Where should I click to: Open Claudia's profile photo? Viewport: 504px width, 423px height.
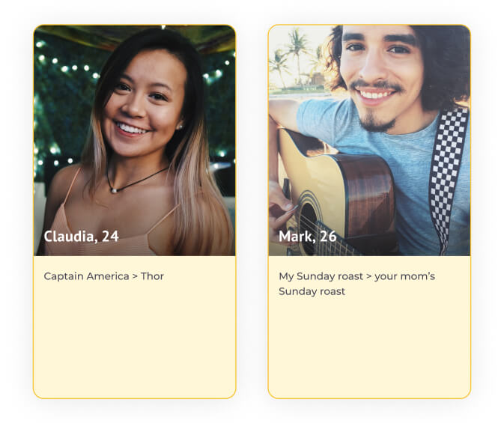[x=134, y=140]
